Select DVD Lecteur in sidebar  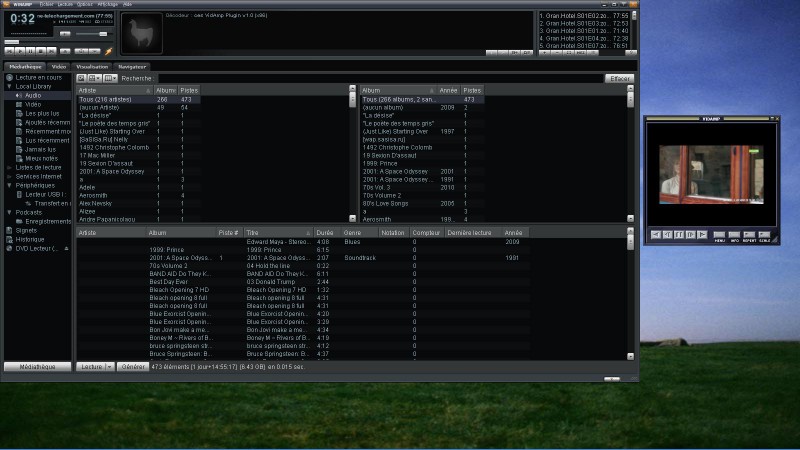36,248
